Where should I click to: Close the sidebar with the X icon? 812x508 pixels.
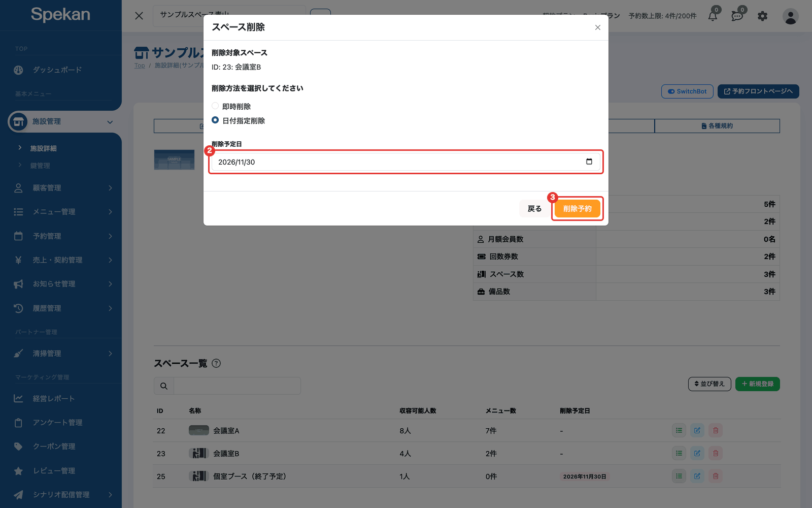[x=139, y=16]
